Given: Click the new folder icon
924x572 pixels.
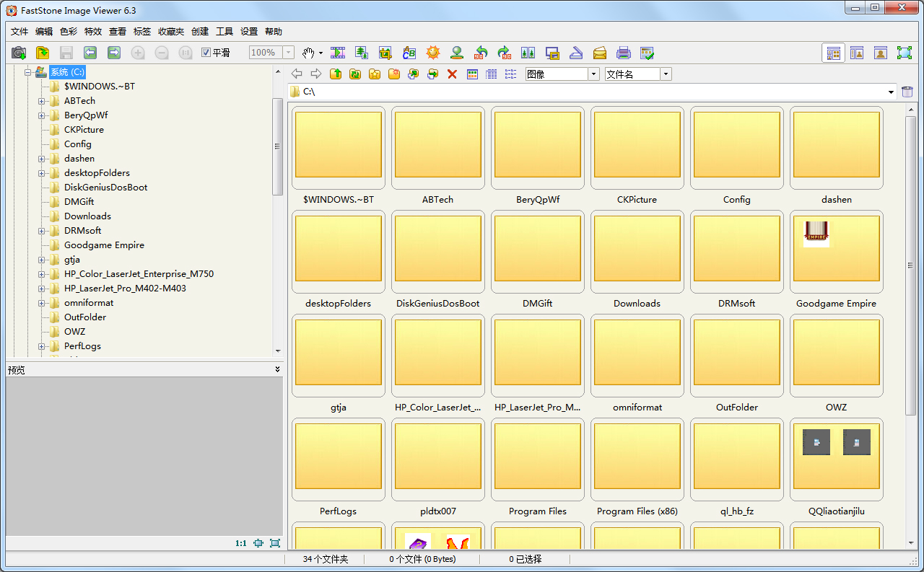Looking at the screenshot, I should tap(394, 74).
